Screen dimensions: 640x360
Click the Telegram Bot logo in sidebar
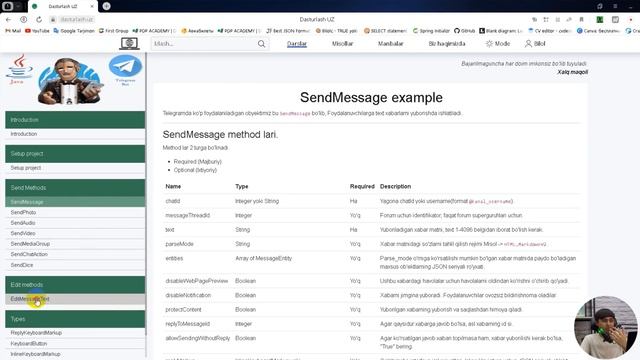[125, 69]
